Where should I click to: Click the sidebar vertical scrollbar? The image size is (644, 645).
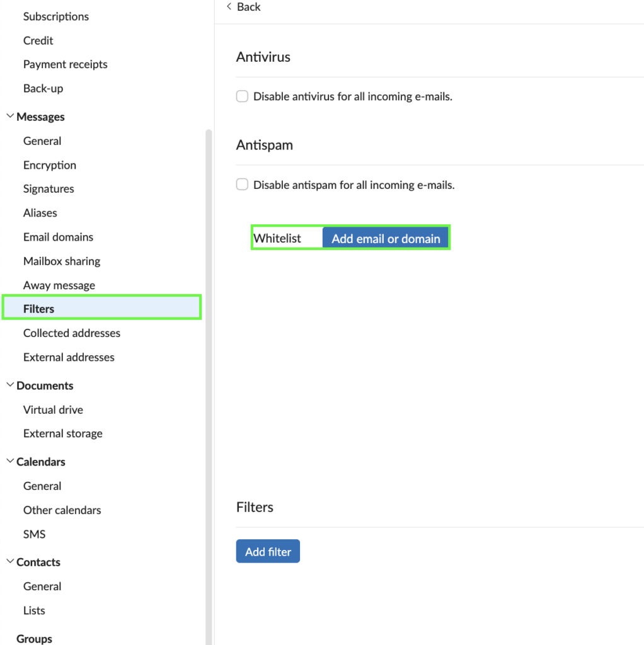[209, 378]
